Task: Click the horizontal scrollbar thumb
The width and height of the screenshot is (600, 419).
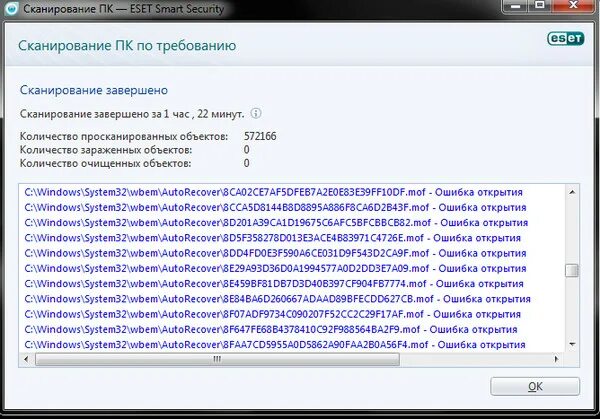Action: click(217, 359)
